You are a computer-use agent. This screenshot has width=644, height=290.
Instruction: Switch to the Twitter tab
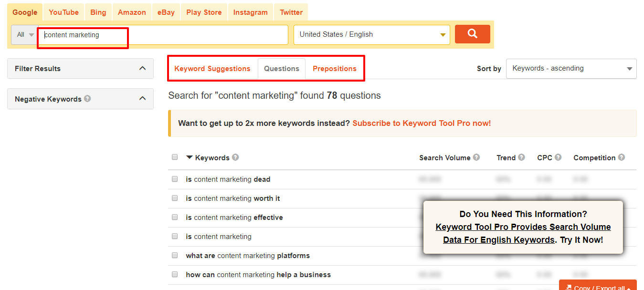pos(291,12)
